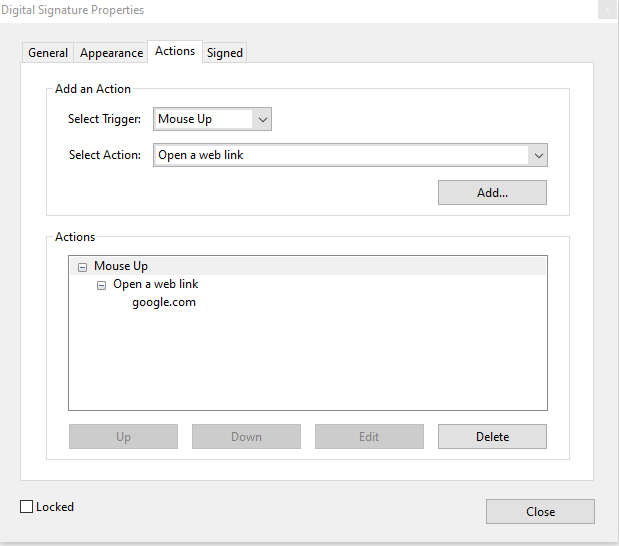Click the Up button
The image size is (619, 546).
click(123, 437)
